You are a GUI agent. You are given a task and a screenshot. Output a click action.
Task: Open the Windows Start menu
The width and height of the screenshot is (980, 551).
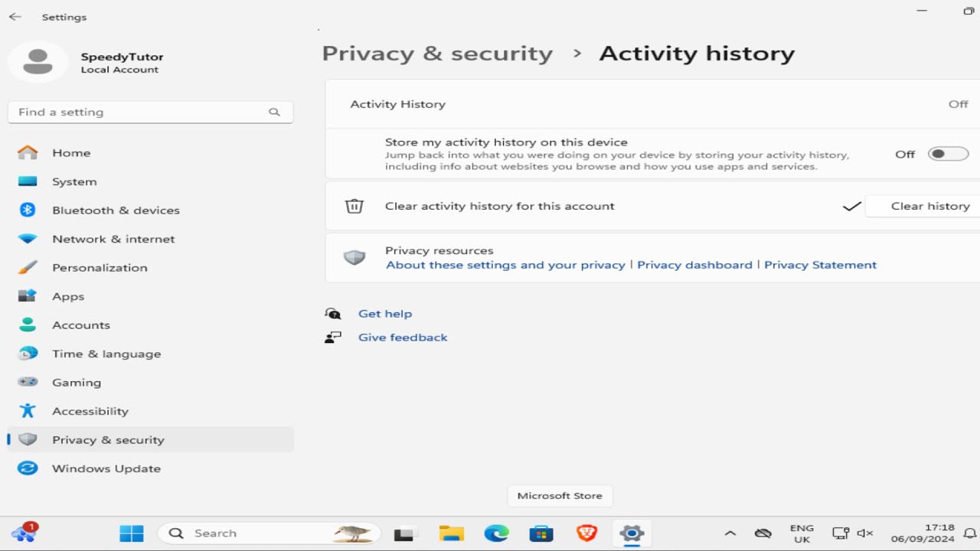pyautogui.click(x=132, y=533)
